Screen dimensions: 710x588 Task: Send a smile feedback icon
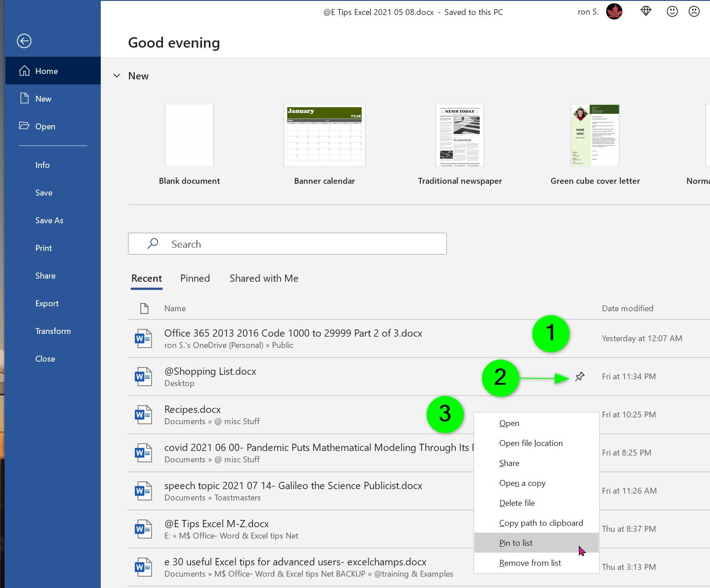[x=672, y=11]
